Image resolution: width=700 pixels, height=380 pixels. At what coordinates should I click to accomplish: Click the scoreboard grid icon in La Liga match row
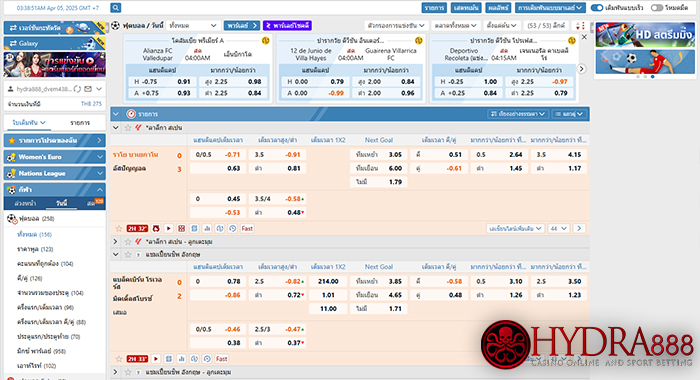pos(181,228)
